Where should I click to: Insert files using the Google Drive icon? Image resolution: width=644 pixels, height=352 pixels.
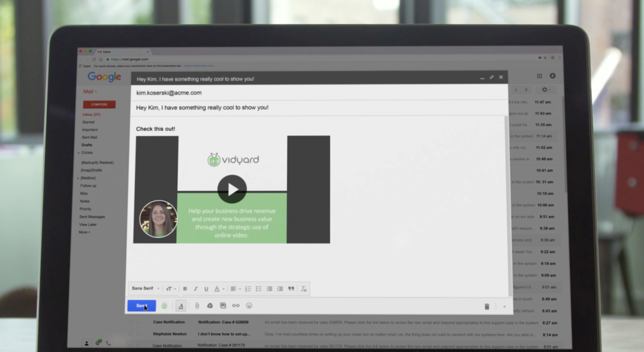[x=210, y=306]
